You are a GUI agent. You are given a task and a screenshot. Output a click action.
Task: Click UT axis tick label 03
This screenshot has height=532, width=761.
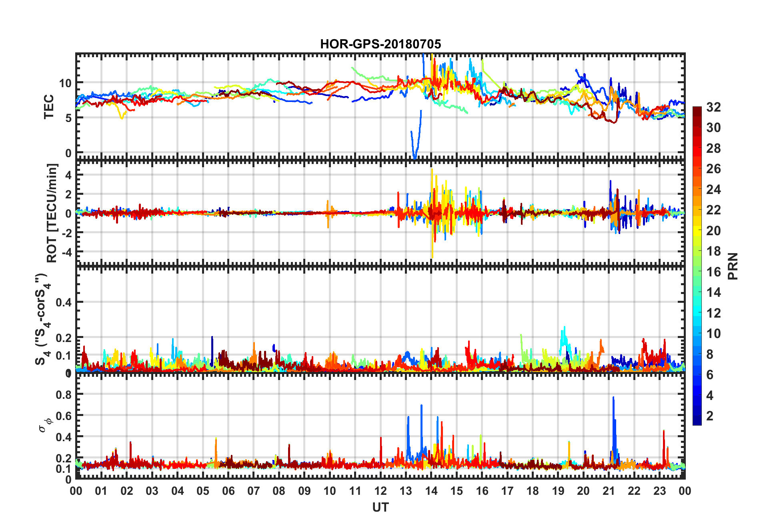pyautogui.click(x=152, y=491)
